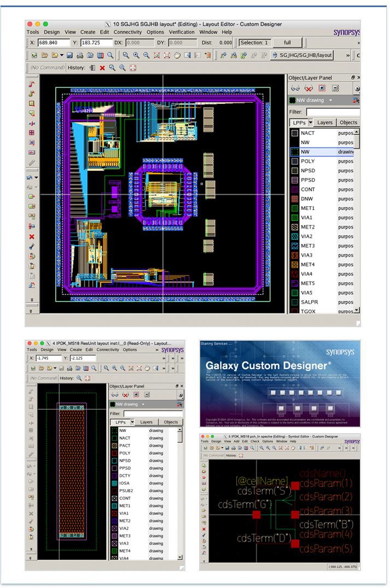Open the undo history dropdown arrow in the SGJHG left toolbar
Screen dimensions: 390x588
pos(37,177)
